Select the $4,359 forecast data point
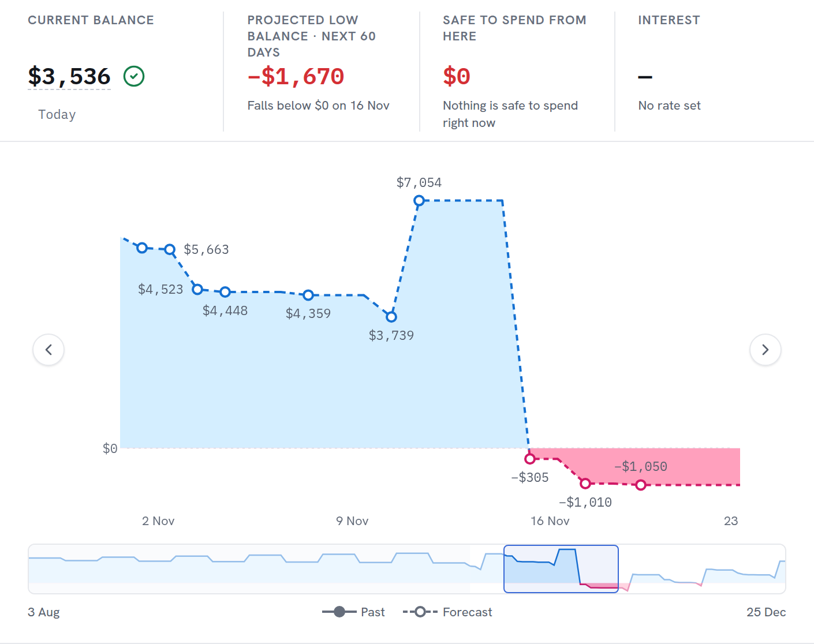 (308, 295)
